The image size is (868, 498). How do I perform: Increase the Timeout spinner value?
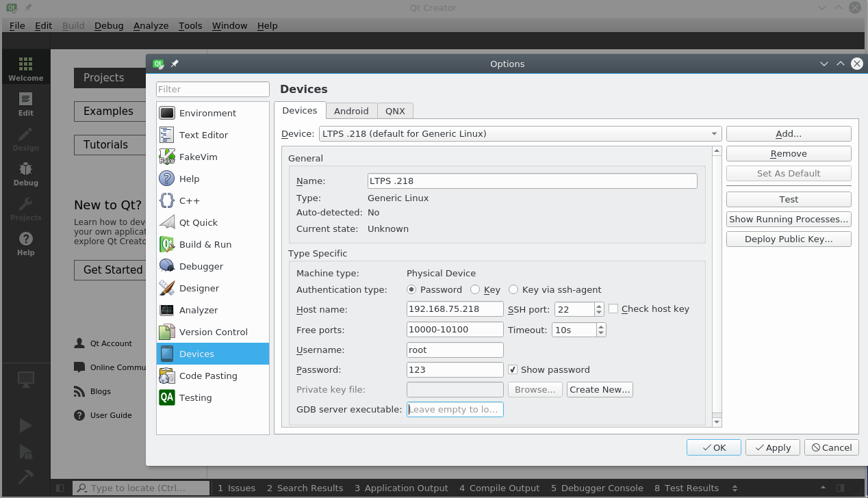click(601, 326)
